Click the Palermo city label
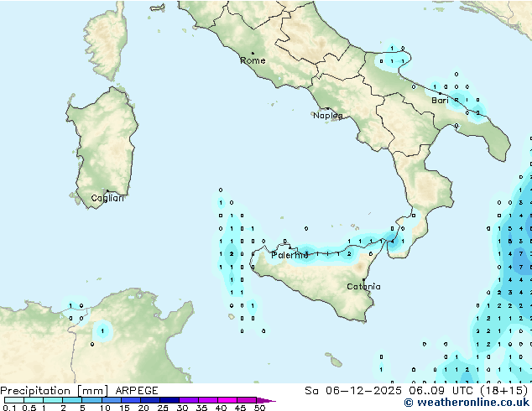This screenshot has height=411, width=532. pos(289,255)
